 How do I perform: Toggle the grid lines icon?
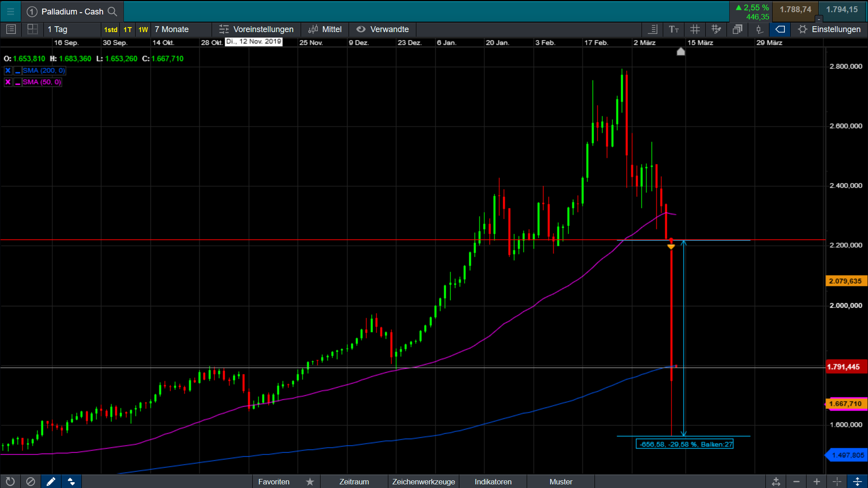pos(695,29)
